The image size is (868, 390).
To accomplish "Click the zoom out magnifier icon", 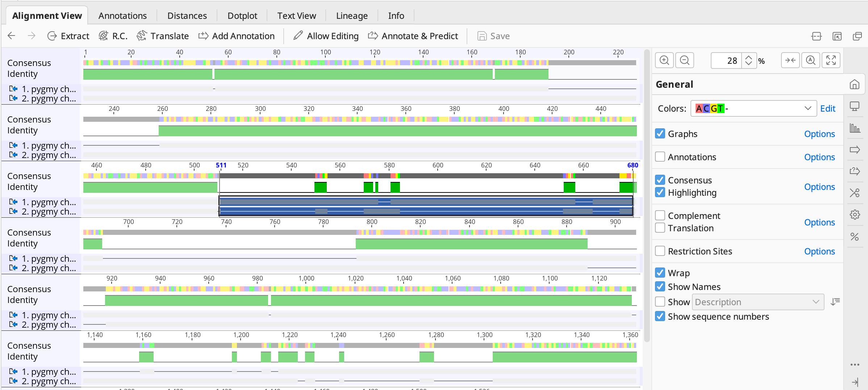I will (x=684, y=60).
